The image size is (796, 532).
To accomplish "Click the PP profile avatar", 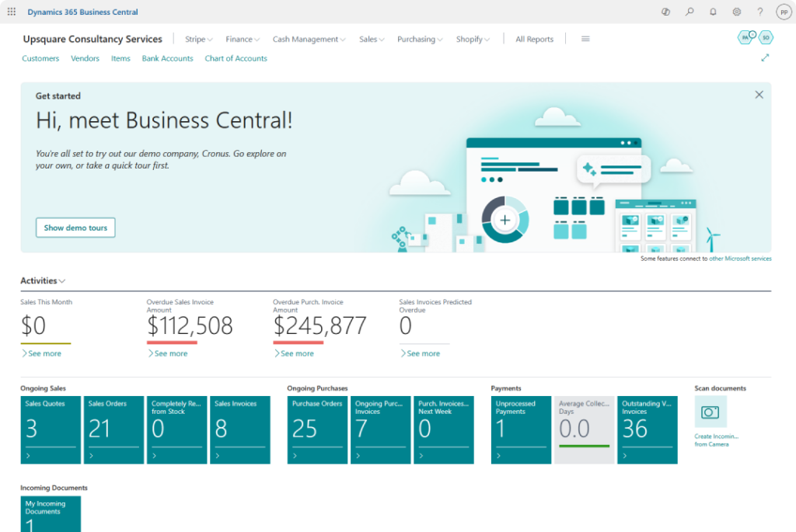I will tap(784, 12).
